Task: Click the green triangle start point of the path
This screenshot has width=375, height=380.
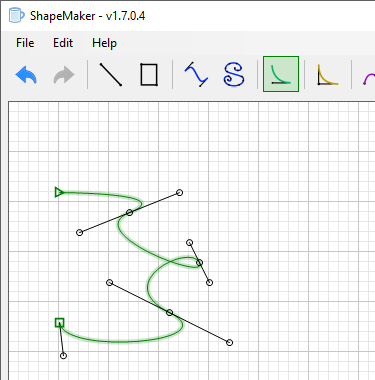Action: click(59, 192)
